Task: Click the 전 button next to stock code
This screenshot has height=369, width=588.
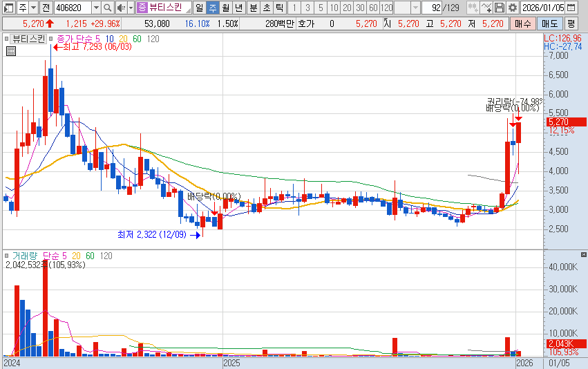Action: (46, 8)
